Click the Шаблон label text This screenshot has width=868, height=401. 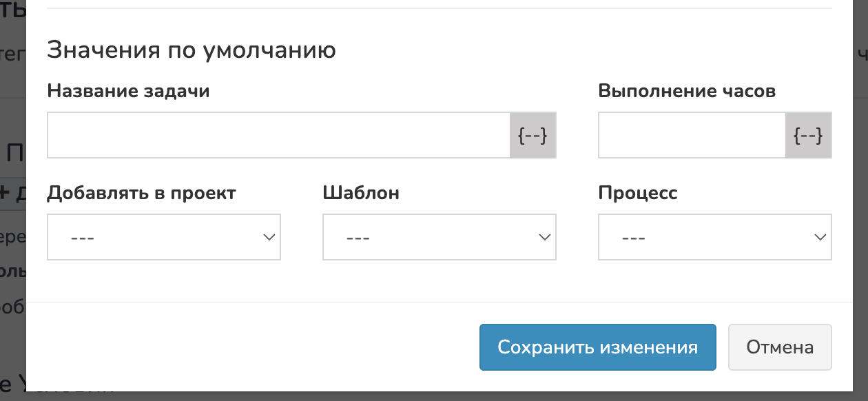tap(361, 193)
